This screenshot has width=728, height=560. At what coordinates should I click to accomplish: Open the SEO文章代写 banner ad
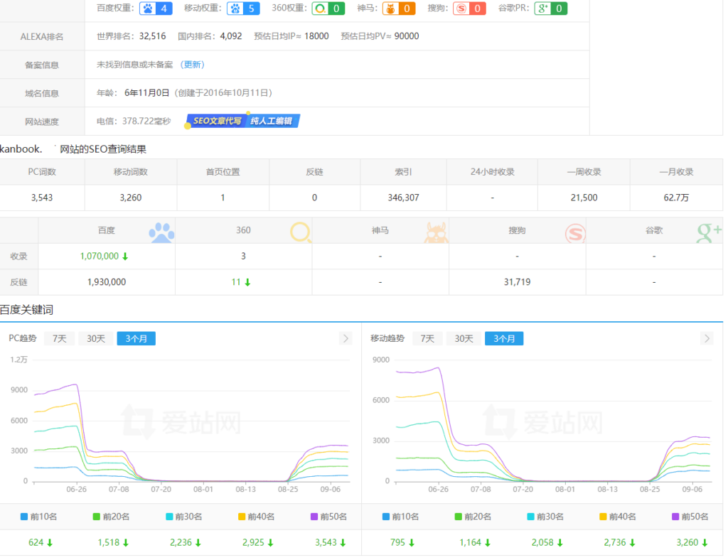click(x=242, y=121)
